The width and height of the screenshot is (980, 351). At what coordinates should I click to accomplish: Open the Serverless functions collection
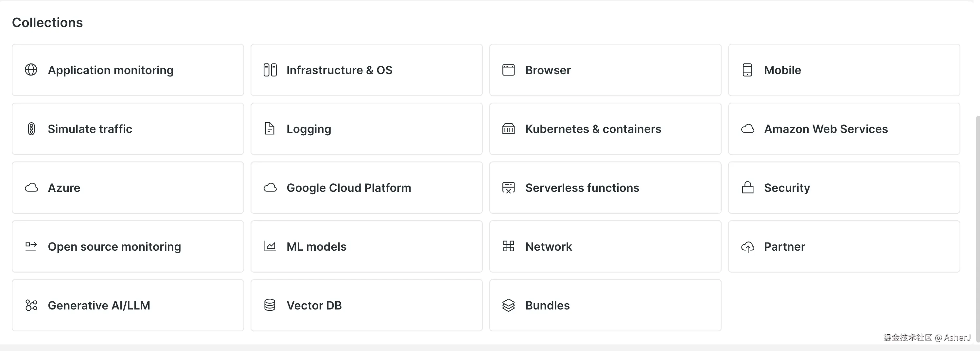coord(605,188)
